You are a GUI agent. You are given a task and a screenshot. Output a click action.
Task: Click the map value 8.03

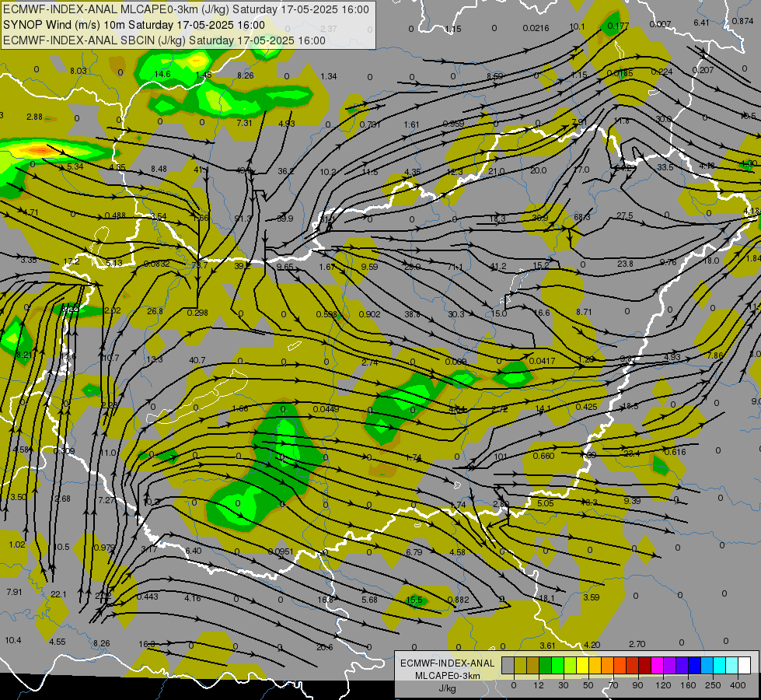[x=79, y=71]
